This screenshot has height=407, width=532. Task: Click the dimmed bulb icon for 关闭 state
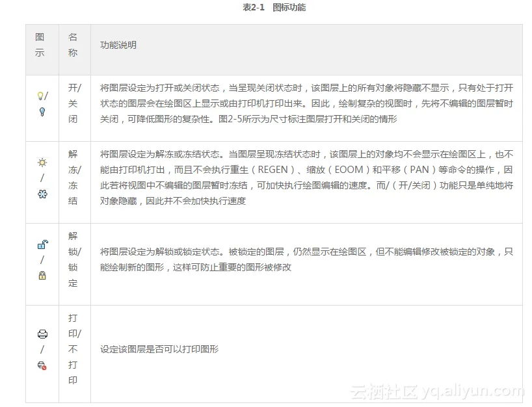click(x=42, y=111)
